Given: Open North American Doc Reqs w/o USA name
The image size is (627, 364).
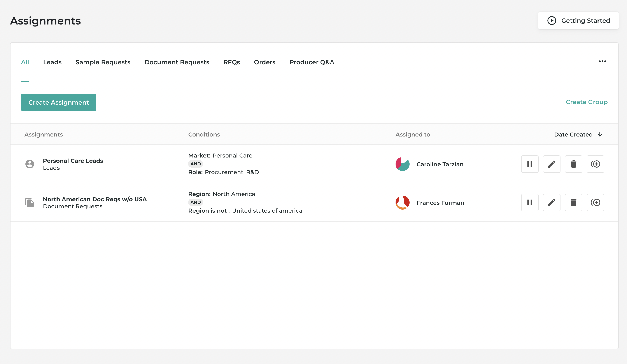Looking at the screenshot, I should [95, 199].
